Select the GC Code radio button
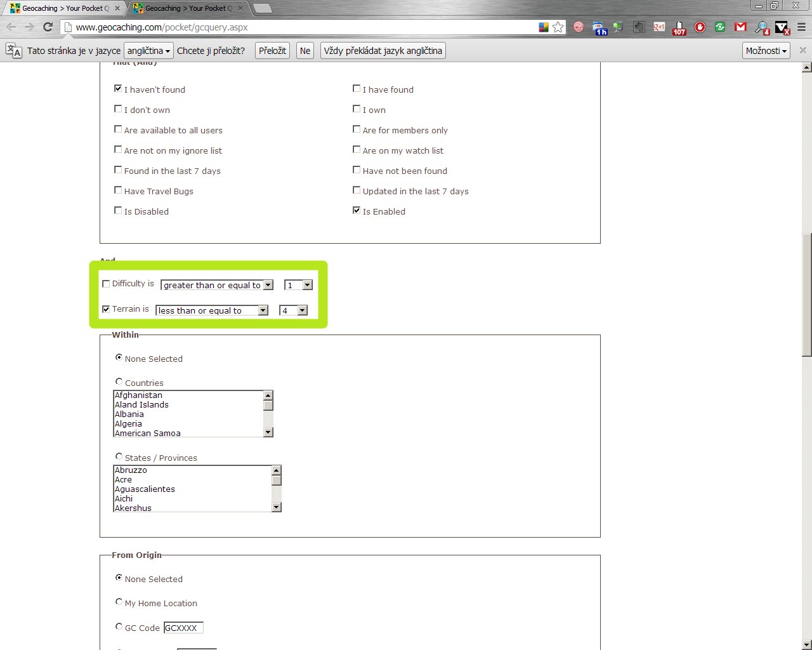 click(119, 627)
